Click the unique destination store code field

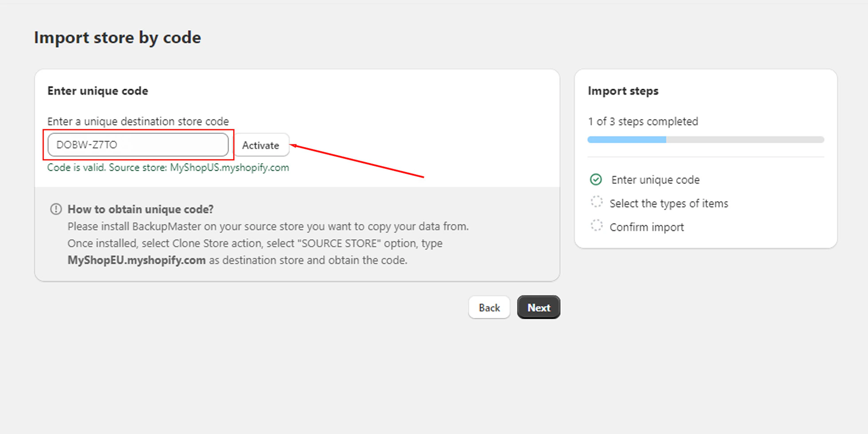pyautogui.click(x=138, y=145)
